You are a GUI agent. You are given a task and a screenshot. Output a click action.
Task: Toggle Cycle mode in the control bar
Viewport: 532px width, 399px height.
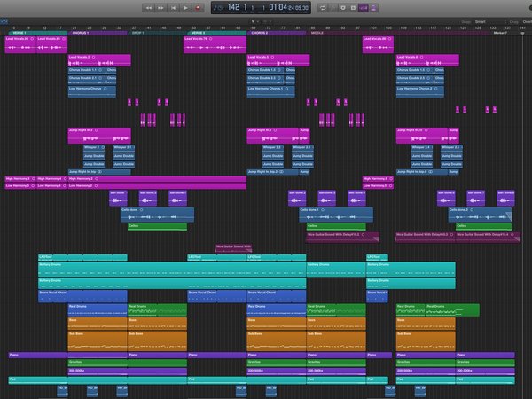point(323,8)
